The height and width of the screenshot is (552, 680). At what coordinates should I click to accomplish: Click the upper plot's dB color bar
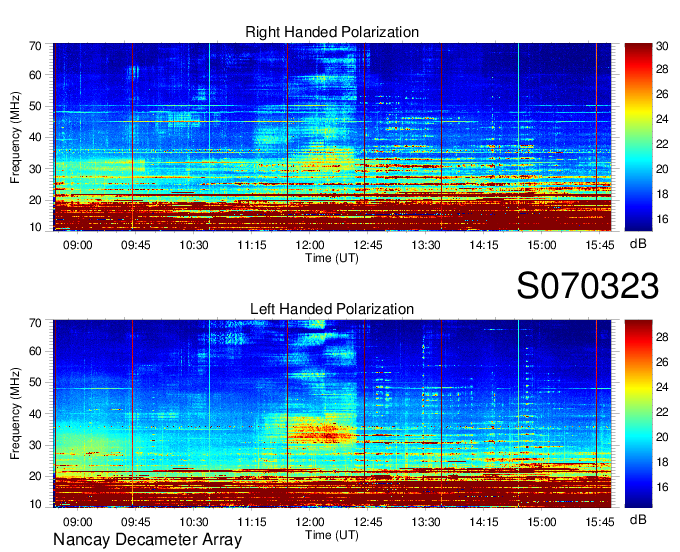click(x=638, y=137)
